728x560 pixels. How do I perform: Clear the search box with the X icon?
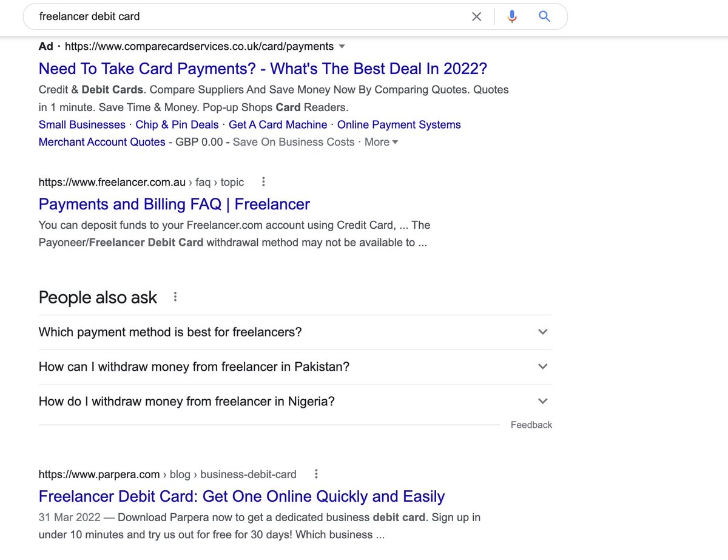(x=477, y=17)
